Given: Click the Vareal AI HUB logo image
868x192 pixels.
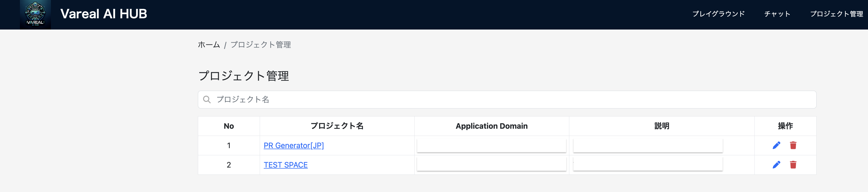Looking at the screenshot, I should pyautogui.click(x=35, y=15).
